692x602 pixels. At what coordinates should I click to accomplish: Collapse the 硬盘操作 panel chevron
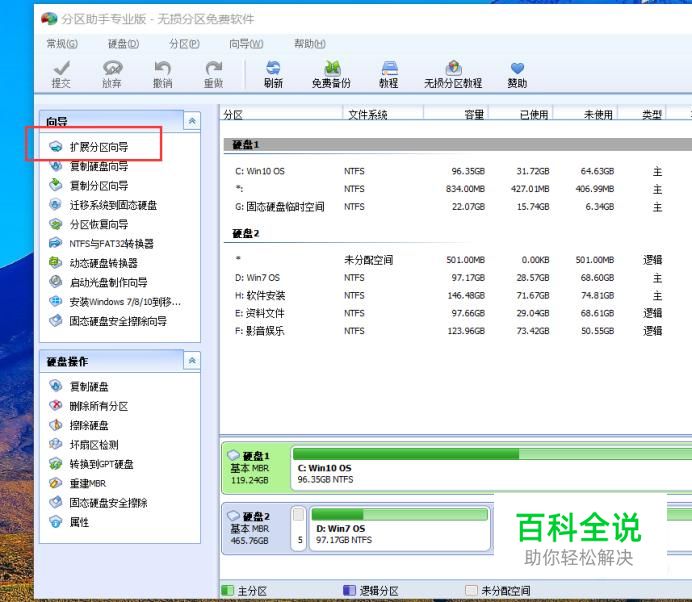[192, 361]
